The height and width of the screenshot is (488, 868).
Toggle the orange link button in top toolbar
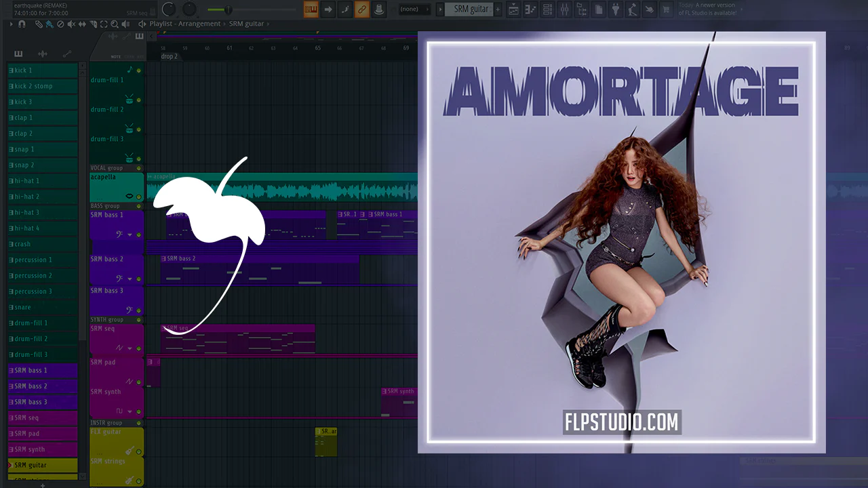[x=362, y=9]
